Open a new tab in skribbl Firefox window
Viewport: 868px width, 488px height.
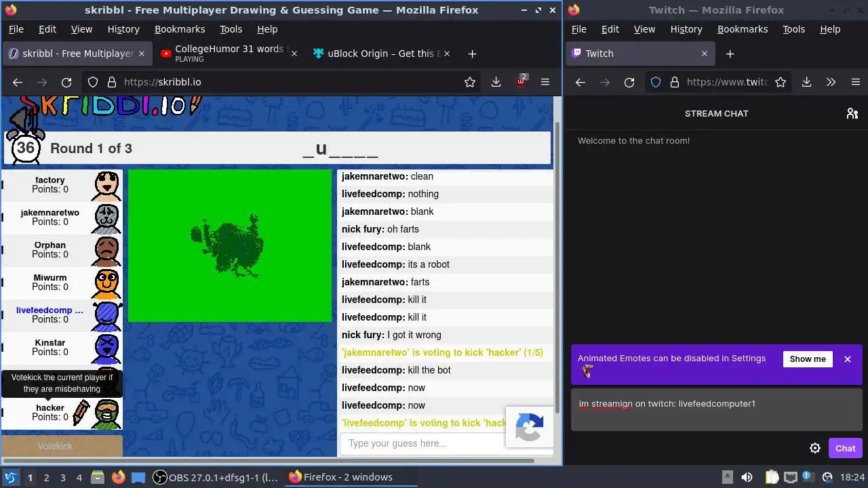pyautogui.click(x=472, y=54)
